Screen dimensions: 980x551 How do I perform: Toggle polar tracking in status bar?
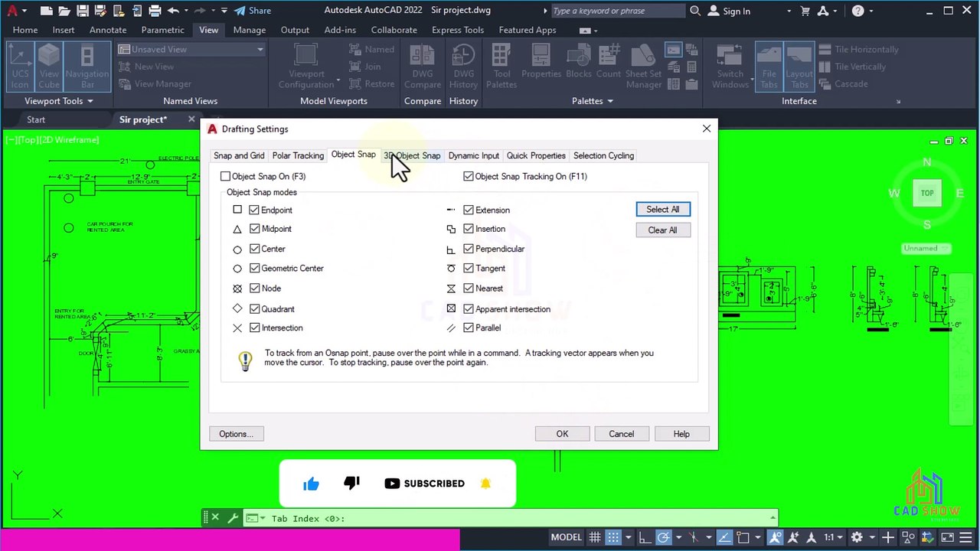click(664, 537)
